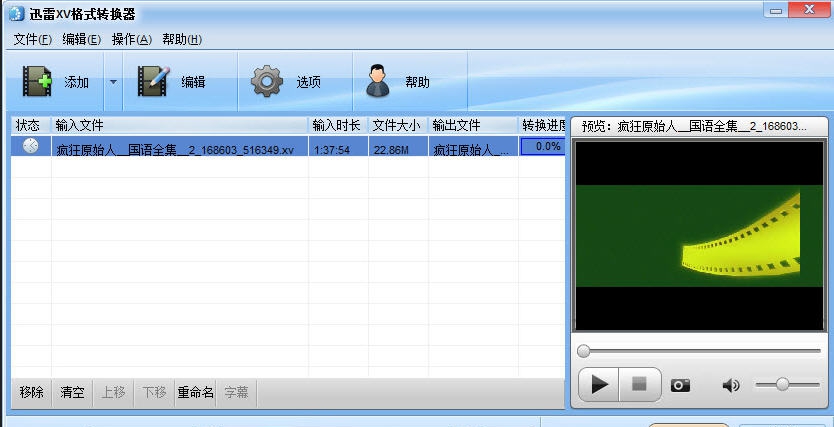834x427 pixels.
Task: Click the 22.86M file size cell
Action: click(391, 150)
